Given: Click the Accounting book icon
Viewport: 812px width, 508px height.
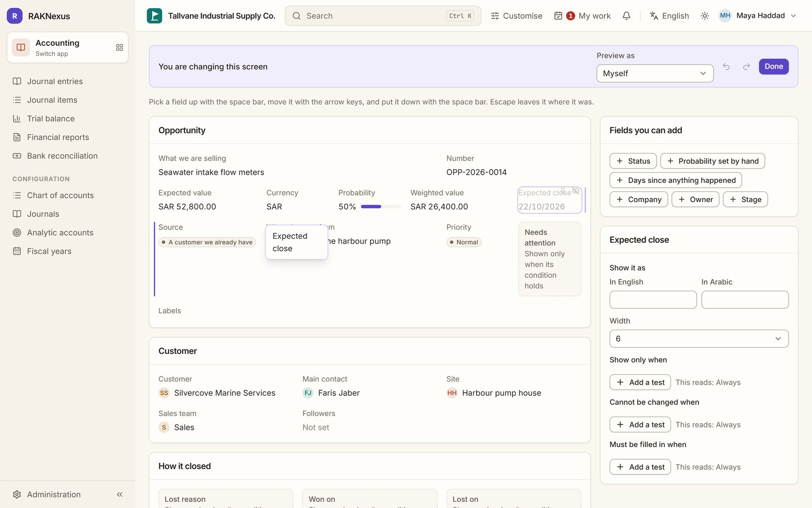Looking at the screenshot, I should [21, 47].
